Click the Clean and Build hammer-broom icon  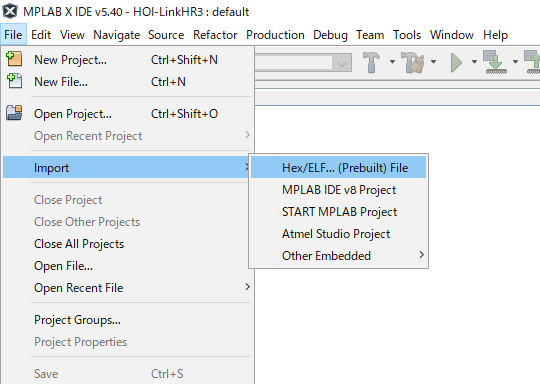(412, 62)
